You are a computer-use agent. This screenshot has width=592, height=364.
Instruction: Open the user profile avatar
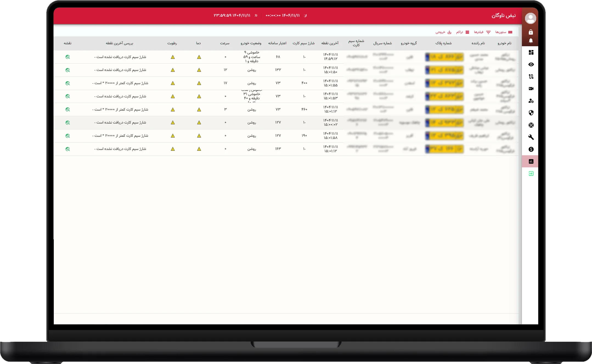point(531,18)
